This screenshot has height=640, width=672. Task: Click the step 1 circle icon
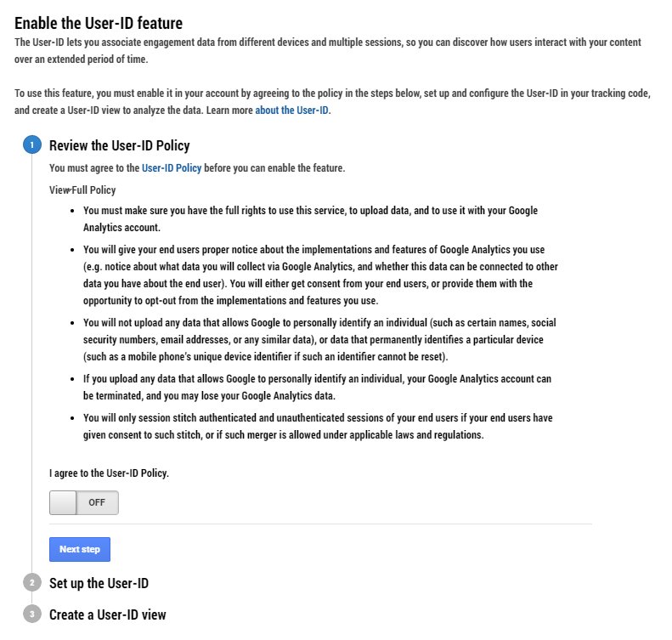pos(31,146)
